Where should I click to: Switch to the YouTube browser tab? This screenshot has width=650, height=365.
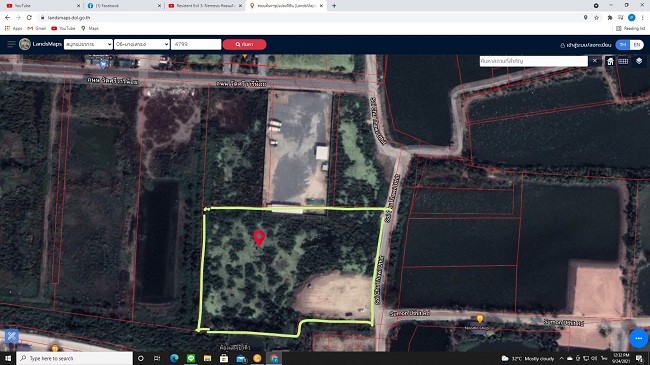click(x=43, y=6)
